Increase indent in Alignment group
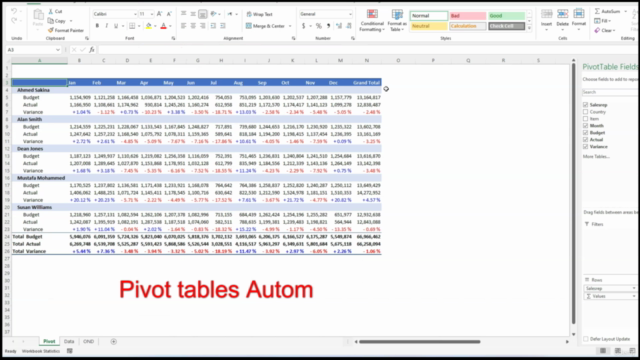The width and height of the screenshot is (640, 360). click(x=222, y=26)
